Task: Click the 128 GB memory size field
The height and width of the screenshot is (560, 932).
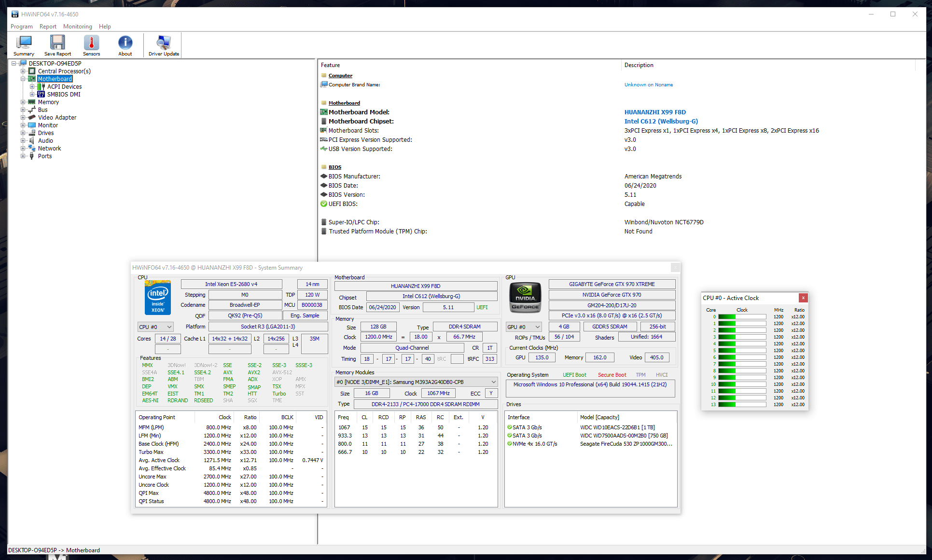Action: pyautogui.click(x=378, y=327)
